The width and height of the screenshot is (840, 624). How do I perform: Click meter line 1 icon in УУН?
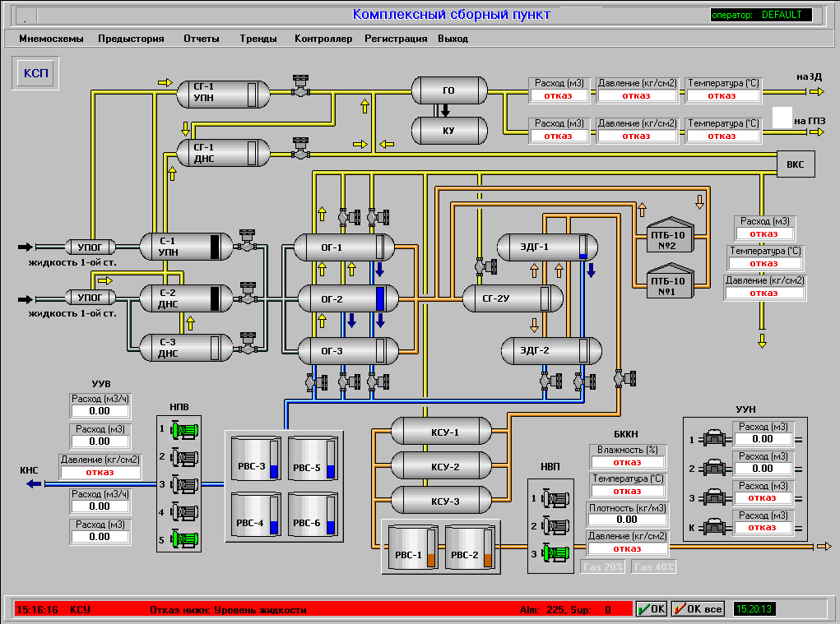(x=713, y=440)
